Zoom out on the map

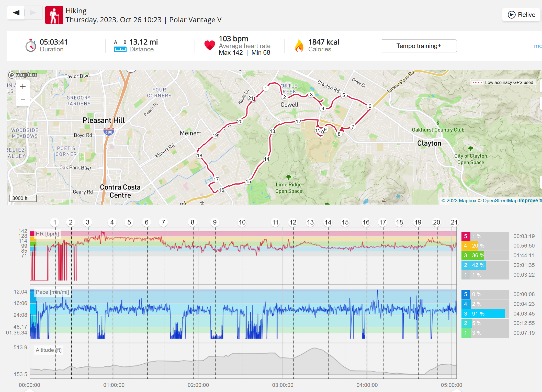click(x=23, y=100)
